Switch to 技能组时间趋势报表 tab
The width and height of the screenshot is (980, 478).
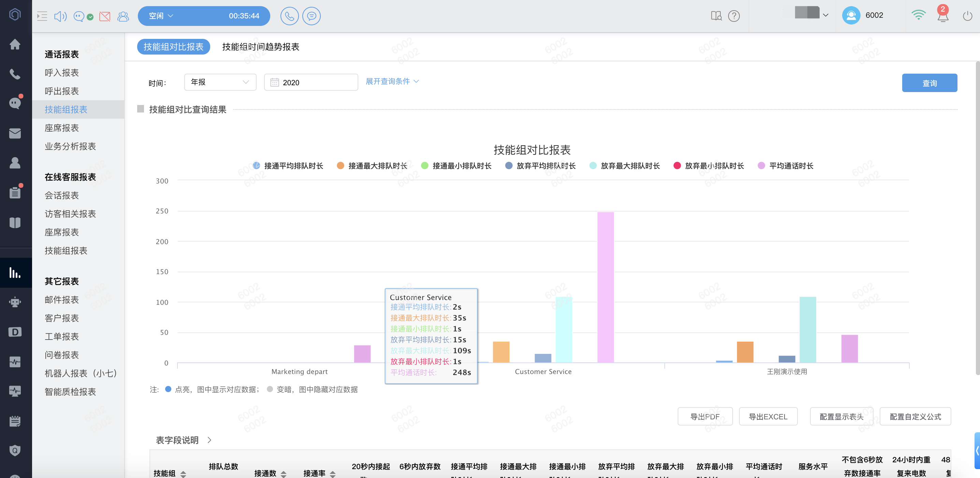pyautogui.click(x=261, y=47)
